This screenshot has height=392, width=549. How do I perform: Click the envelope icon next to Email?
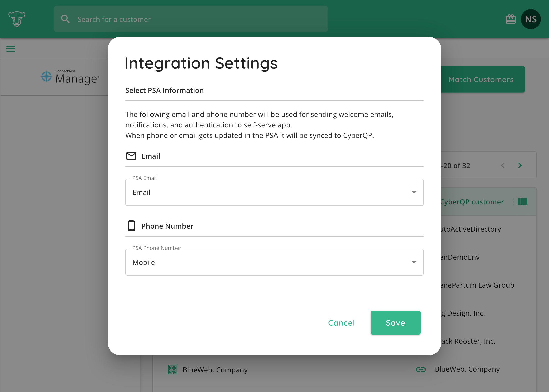point(131,156)
